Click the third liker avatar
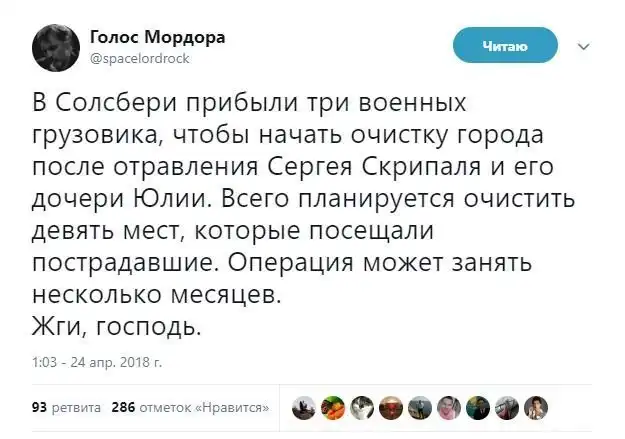 [x=360, y=407]
